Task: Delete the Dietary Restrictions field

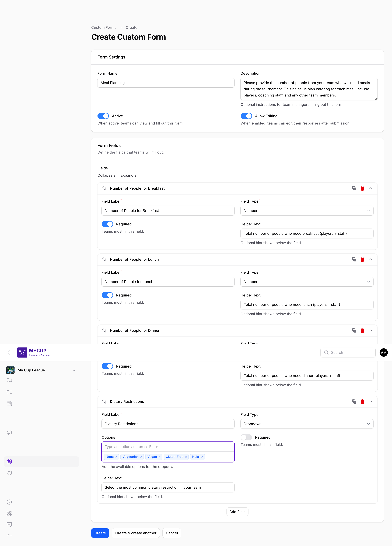Action: pos(362,401)
